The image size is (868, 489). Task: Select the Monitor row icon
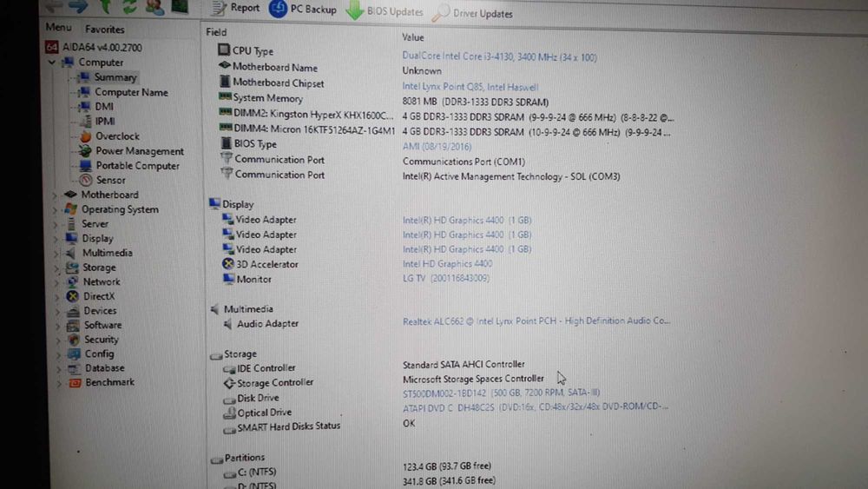pos(228,279)
